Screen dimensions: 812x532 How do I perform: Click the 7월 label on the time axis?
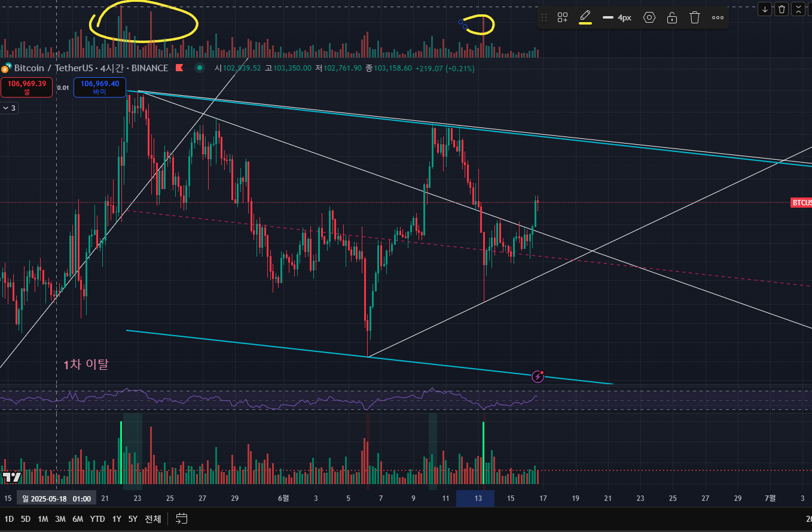coord(770,498)
